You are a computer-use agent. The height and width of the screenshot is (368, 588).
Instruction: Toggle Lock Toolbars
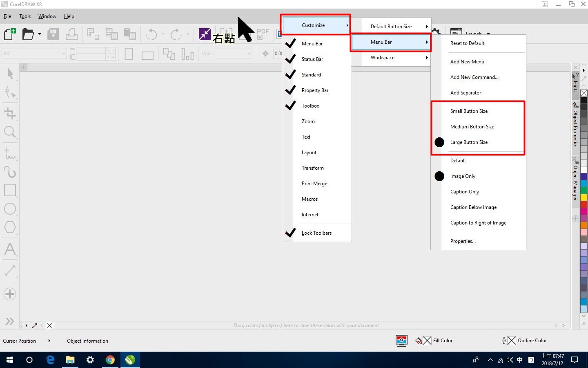coord(317,233)
